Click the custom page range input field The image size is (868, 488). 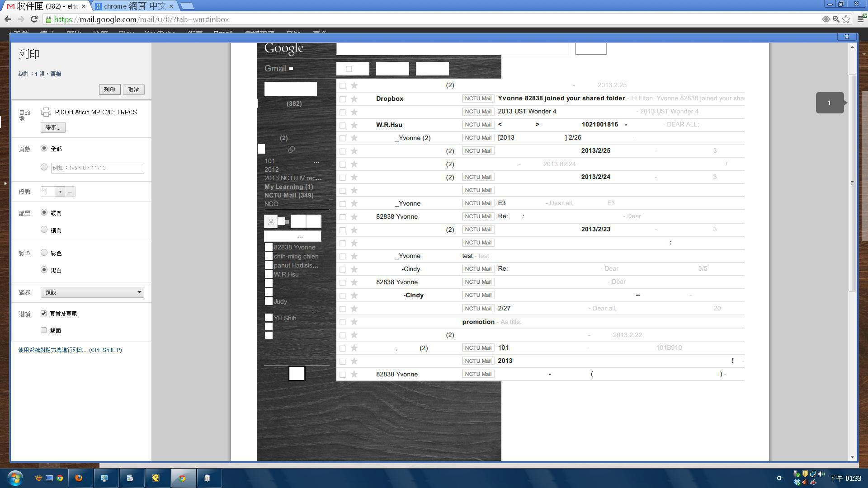[x=97, y=168]
